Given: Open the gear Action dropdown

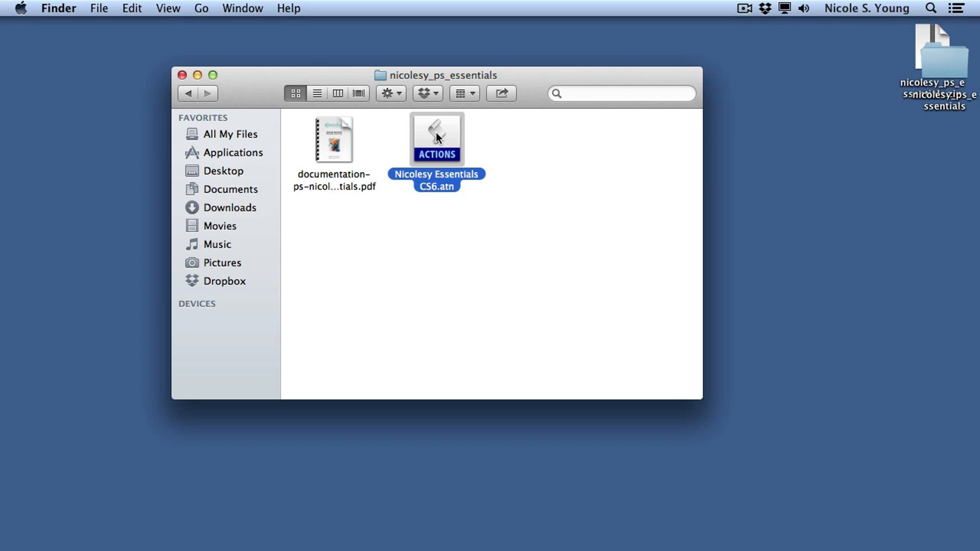Looking at the screenshot, I should (x=391, y=93).
